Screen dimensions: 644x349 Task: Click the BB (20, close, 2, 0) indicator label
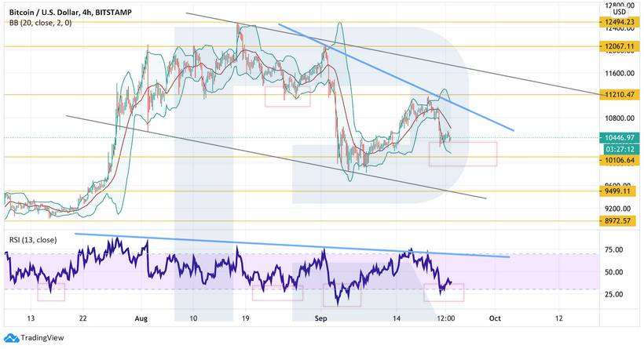click(40, 23)
